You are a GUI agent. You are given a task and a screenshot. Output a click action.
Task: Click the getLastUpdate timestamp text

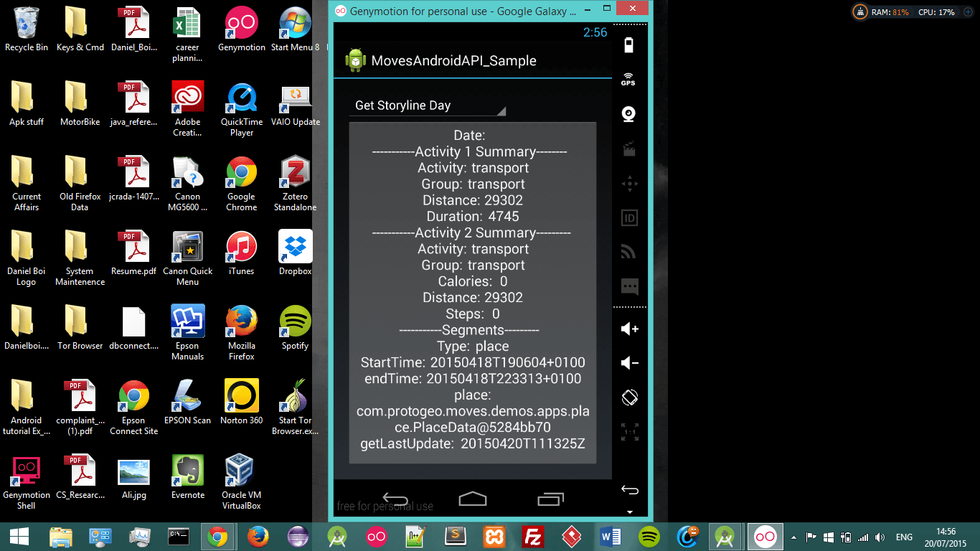473,443
